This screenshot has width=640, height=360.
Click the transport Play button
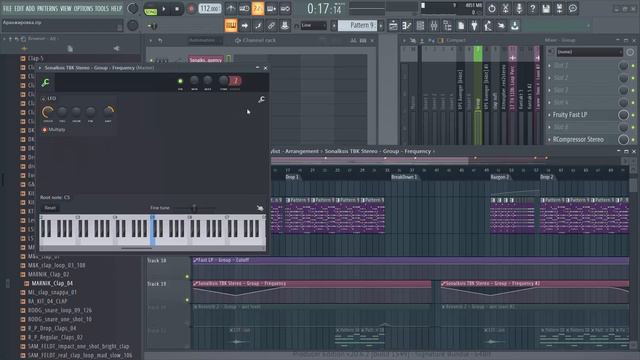[x=164, y=9]
